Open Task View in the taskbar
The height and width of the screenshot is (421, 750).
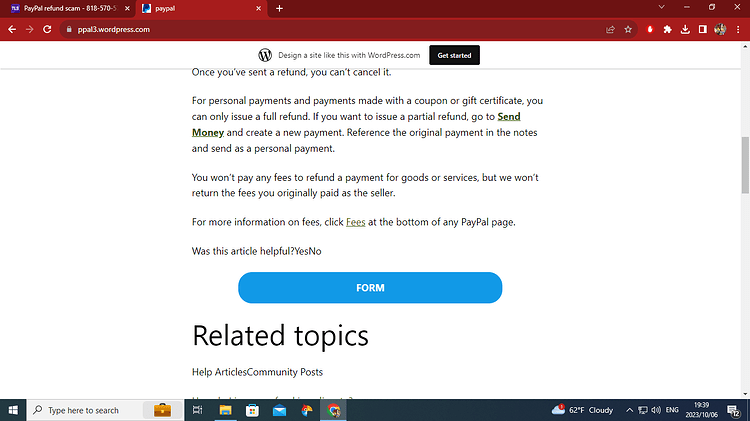197,410
